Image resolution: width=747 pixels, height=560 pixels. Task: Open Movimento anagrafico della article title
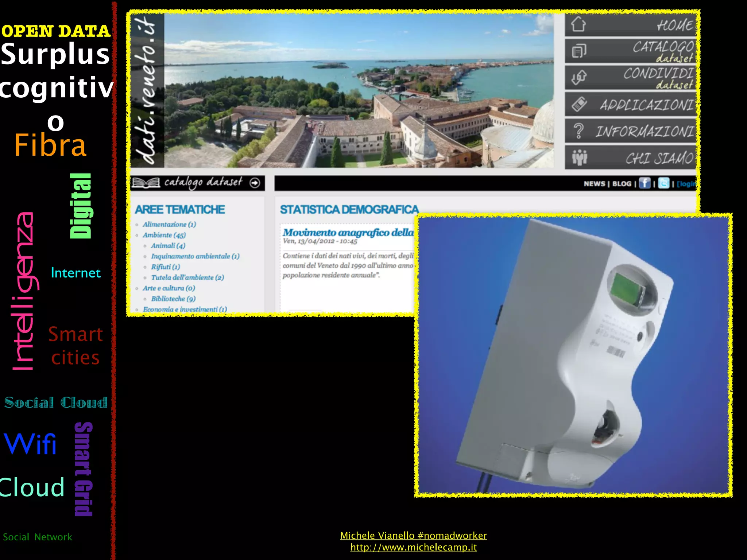pyautogui.click(x=348, y=232)
